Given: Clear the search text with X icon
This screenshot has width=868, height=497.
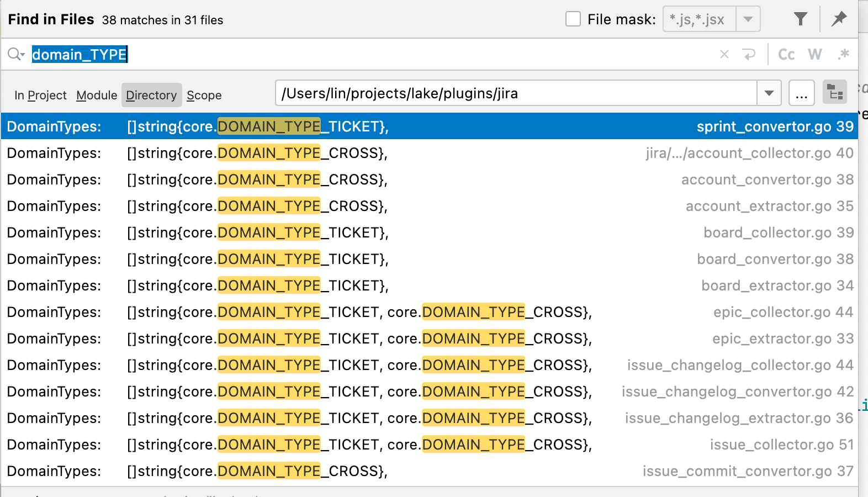Looking at the screenshot, I should [724, 54].
